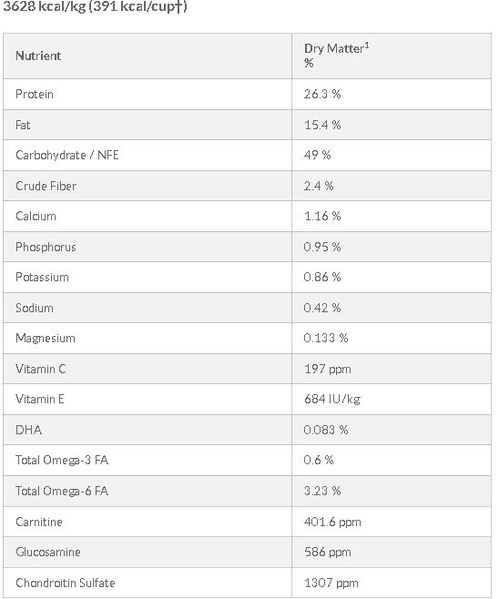The width and height of the screenshot is (499, 599).
Task: Click the Sodium row label
Action: click(x=34, y=308)
